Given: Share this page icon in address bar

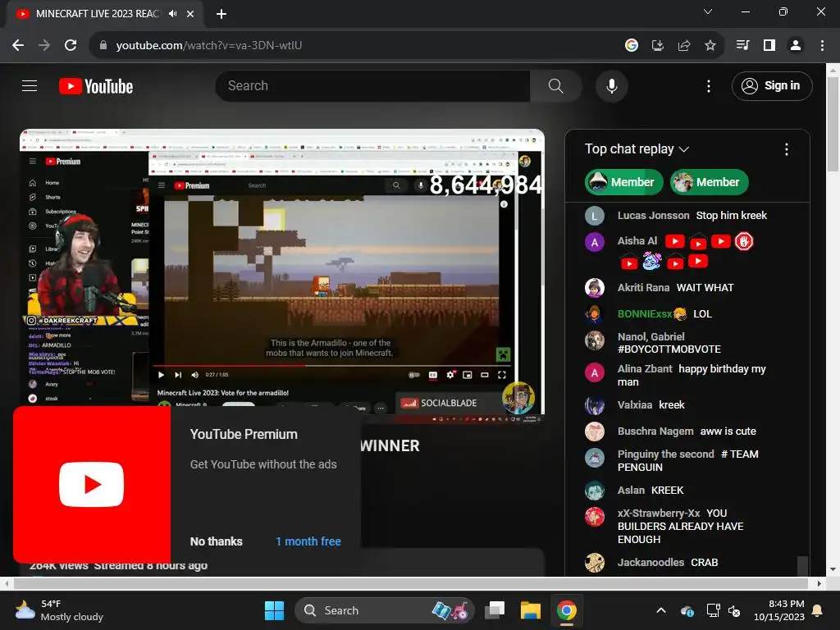Looking at the screenshot, I should pyautogui.click(x=683, y=46).
